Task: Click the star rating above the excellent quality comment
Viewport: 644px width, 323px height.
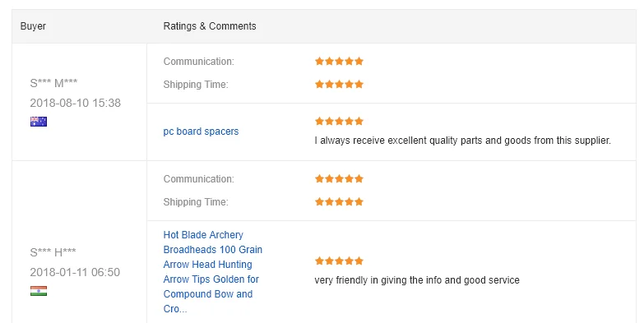Action: point(339,121)
